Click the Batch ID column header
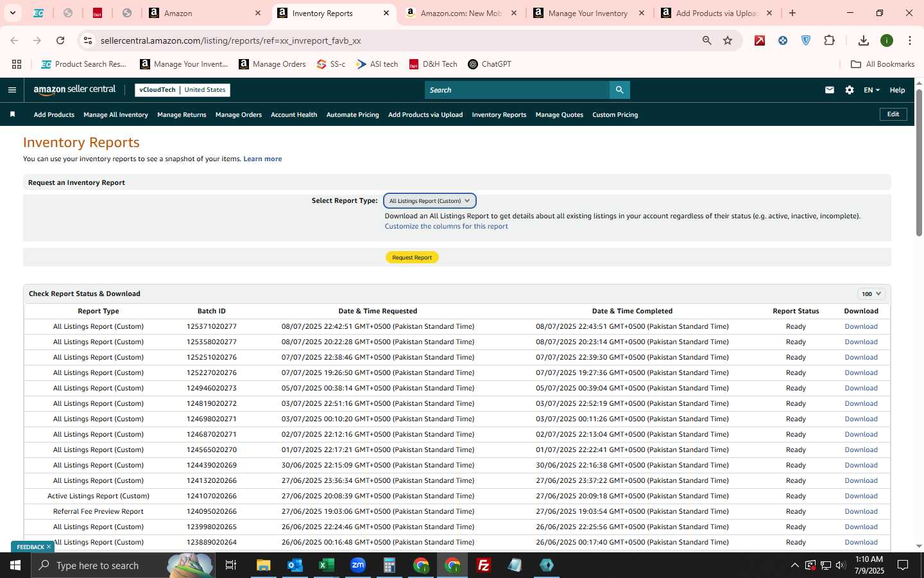The width and height of the screenshot is (924, 578). click(212, 311)
